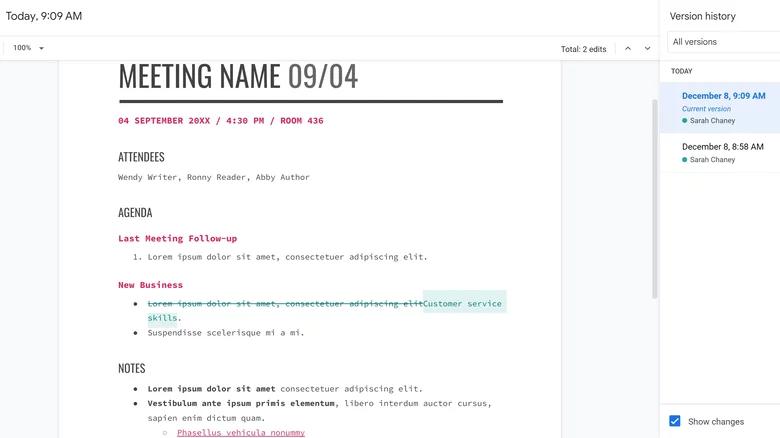
Task: Jump to the next edit arrow
Action: (x=647, y=48)
